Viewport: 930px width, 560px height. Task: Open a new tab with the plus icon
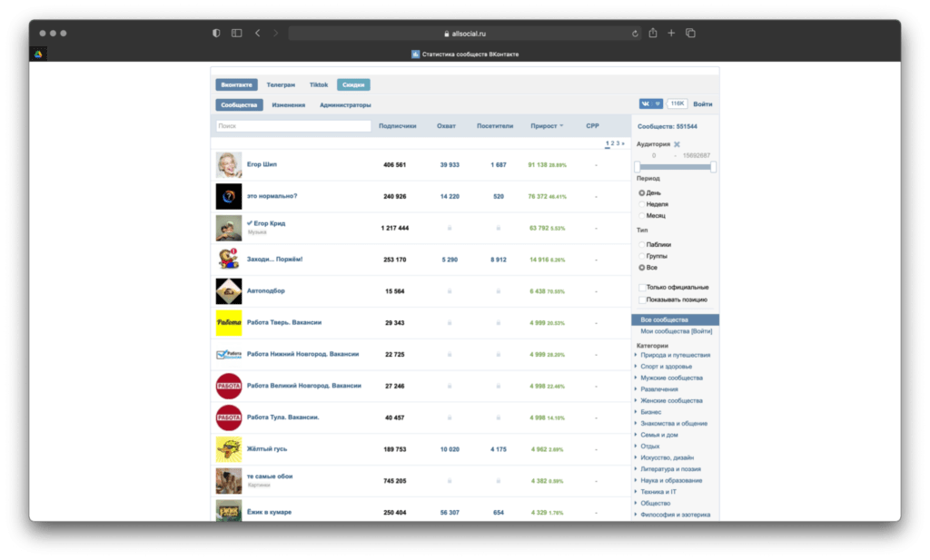[671, 33]
